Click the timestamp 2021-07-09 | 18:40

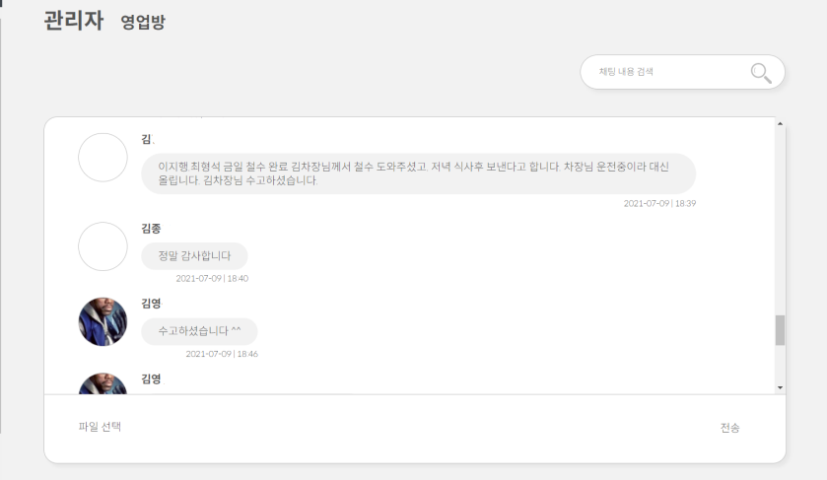click(212, 279)
